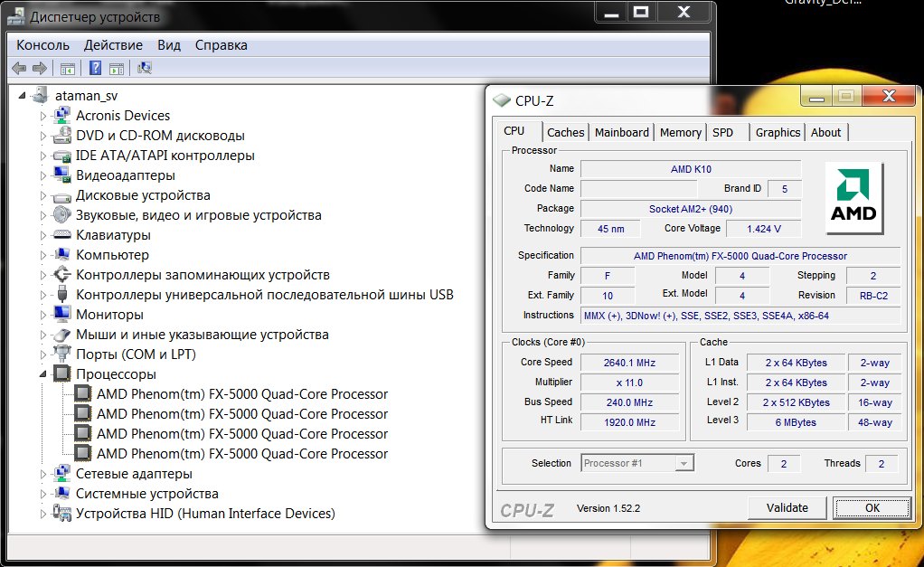The width and height of the screenshot is (924, 567).
Task: Click the Level 3 cache value 6 MBytes
Action: [x=796, y=422]
